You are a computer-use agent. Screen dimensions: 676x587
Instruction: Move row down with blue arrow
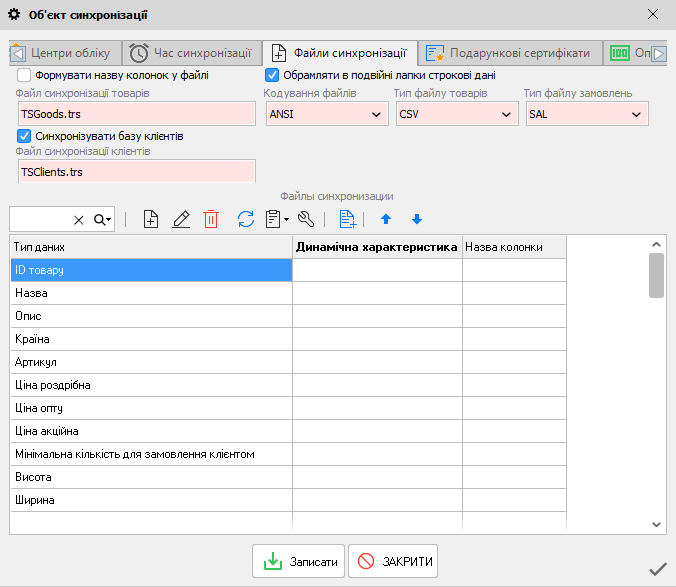[417, 219]
